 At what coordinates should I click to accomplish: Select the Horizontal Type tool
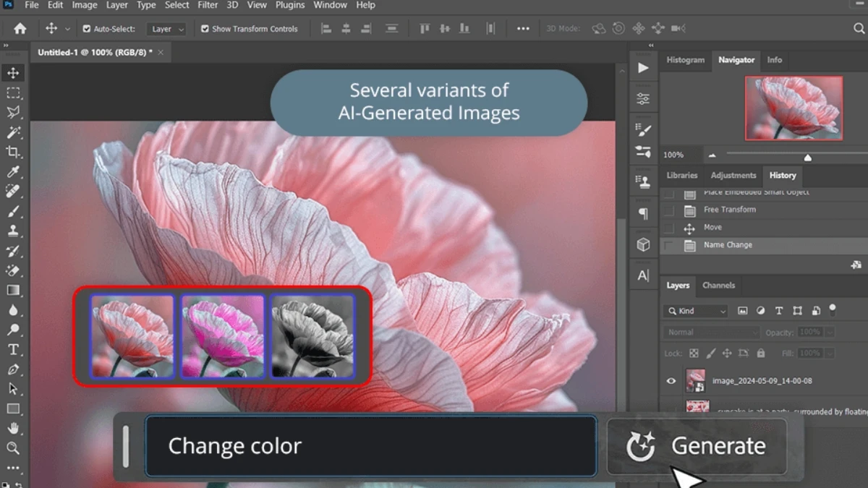(13, 350)
